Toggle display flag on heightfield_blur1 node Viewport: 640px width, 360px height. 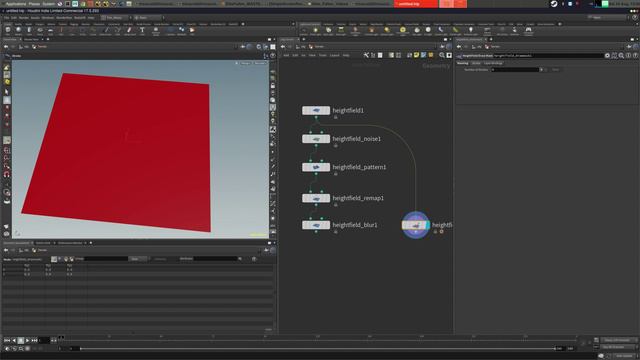point(327,225)
